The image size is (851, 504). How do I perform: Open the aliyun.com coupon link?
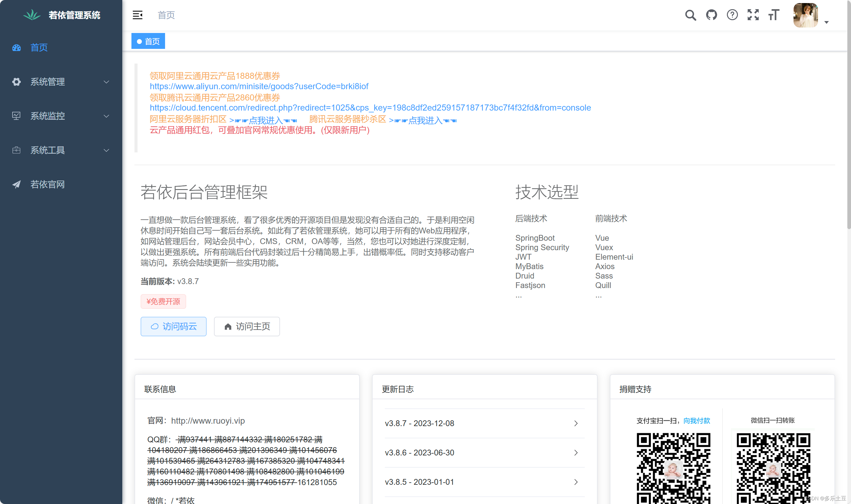(x=259, y=87)
